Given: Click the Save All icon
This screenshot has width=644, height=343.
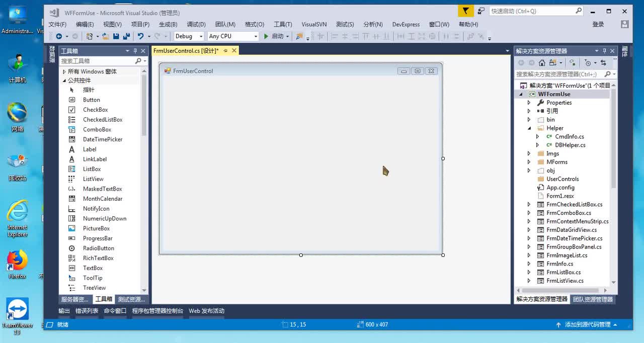Looking at the screenshot, I should tap(126, 36).
